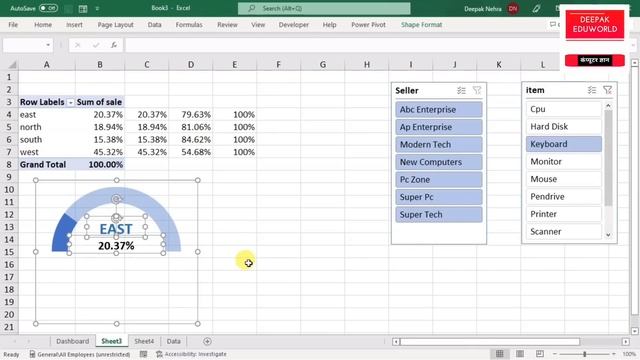Image resolution: width=640 pixels, height=360 pixels.
Task: Select Keyboard in item slicer
Action: click(564, 144)
